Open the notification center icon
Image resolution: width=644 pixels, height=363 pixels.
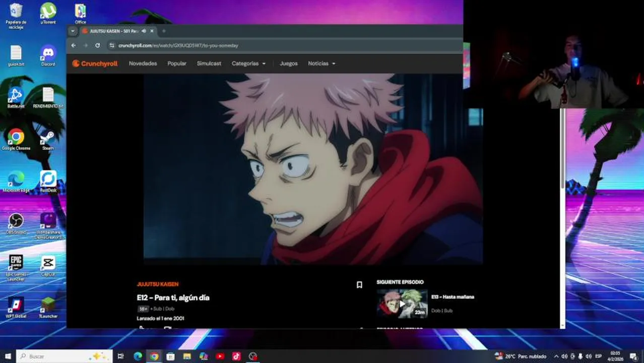point(633,356)
